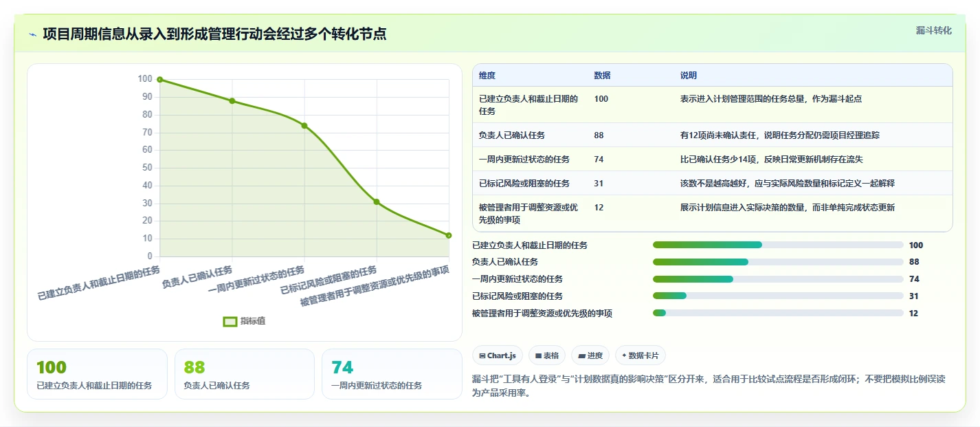Screen dimensions: 980x427
Task: Click x-axis label 已标记风险或阻塞的任务 on chart
Action: (328, 281)
